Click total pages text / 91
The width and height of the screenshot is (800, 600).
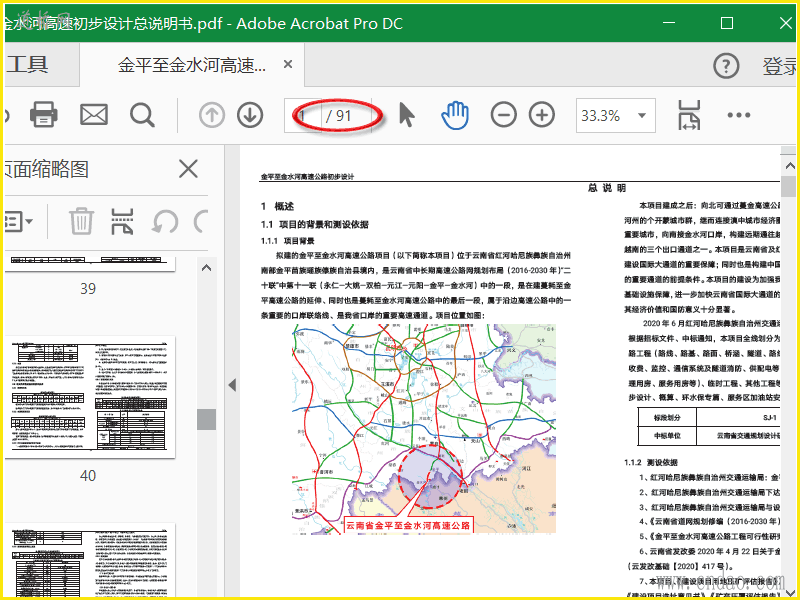pos(339,116)
